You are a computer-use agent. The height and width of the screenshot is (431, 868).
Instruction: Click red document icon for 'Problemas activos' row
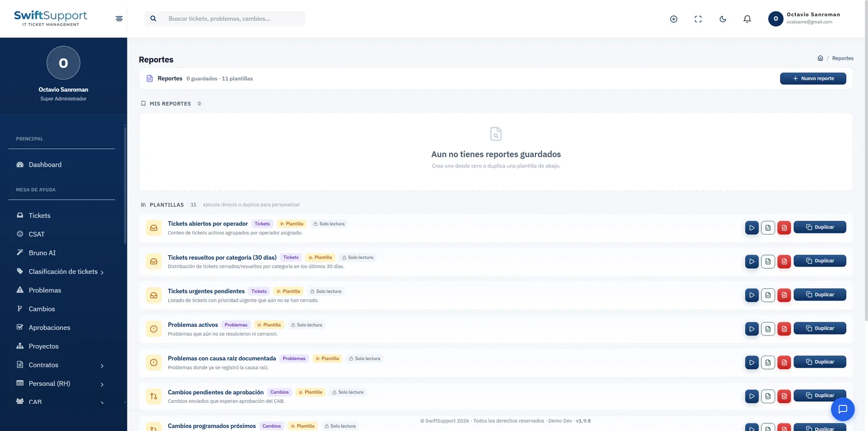click(x=784, y=329)
